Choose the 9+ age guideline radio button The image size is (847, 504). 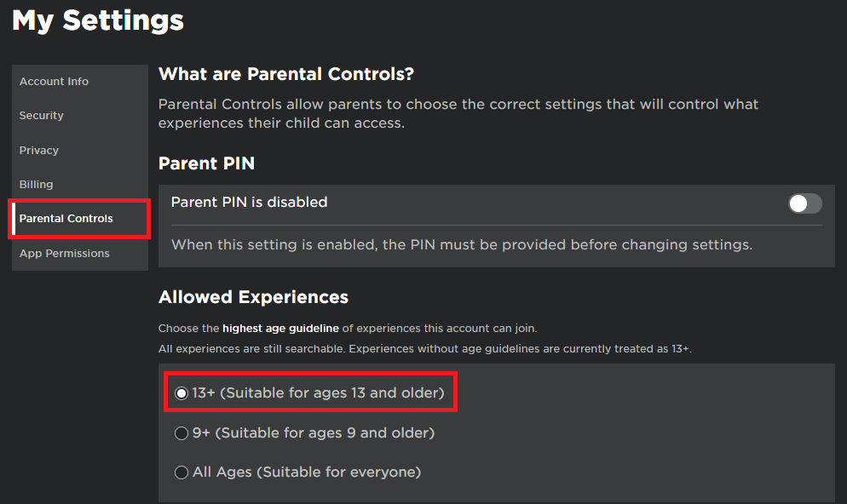click(x=181, y=433)
